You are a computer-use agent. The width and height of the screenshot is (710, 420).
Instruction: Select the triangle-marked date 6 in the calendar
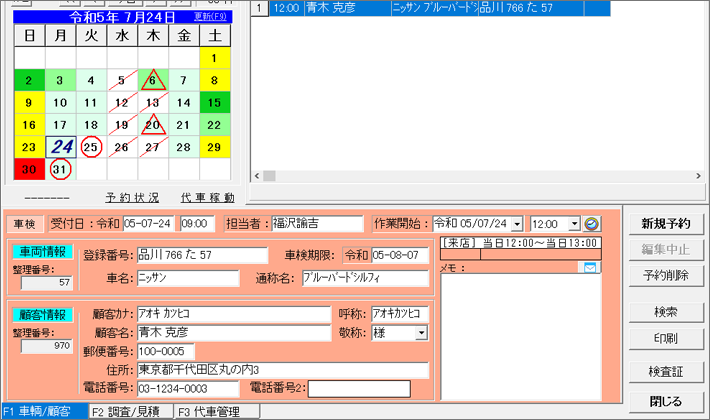[x=153, y=80]
